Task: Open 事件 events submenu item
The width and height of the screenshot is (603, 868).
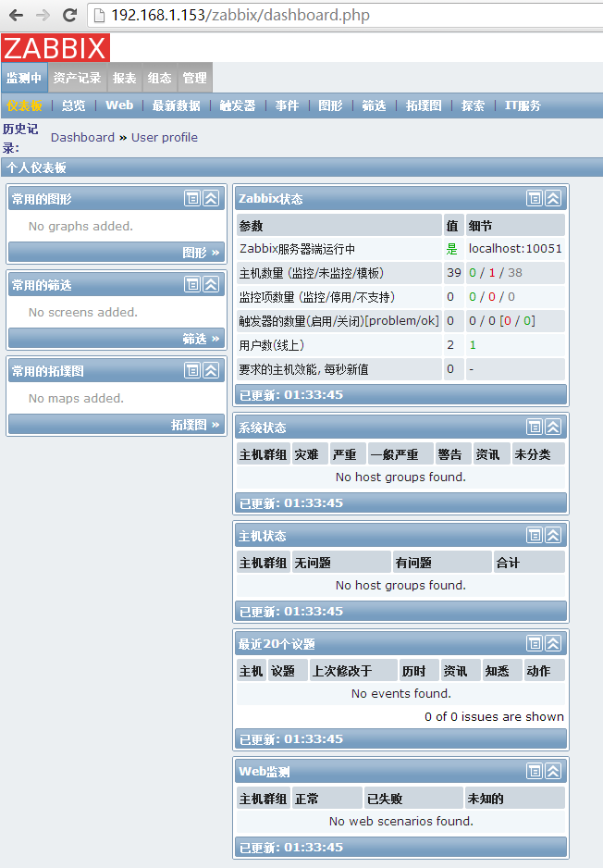Action: click(x=287, y=105)
